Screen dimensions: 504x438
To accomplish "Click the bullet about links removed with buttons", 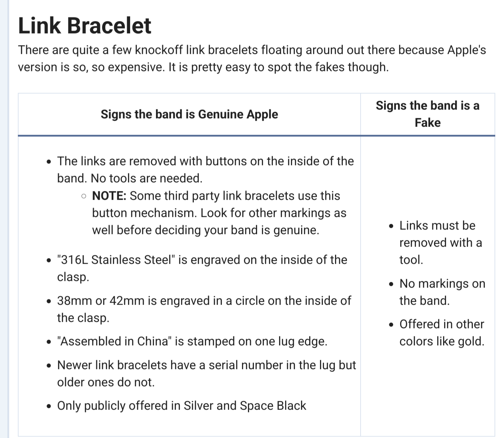I will click(205, 169).
